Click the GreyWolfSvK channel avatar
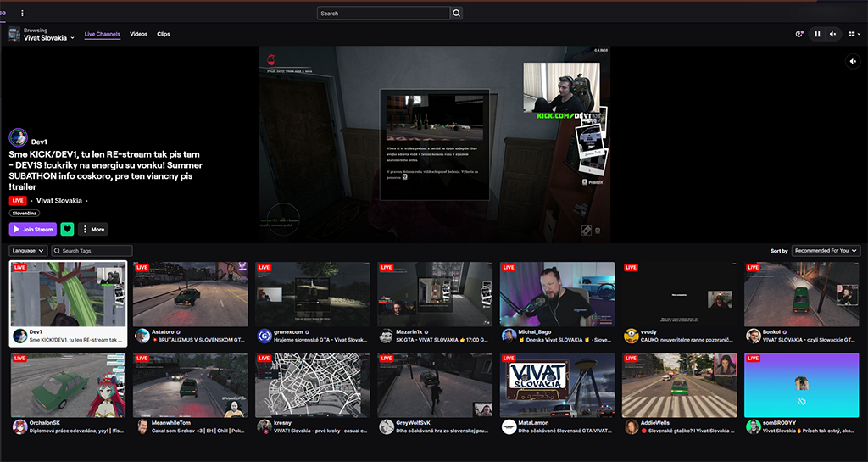868x462 pixels. [x=387, y=426]
